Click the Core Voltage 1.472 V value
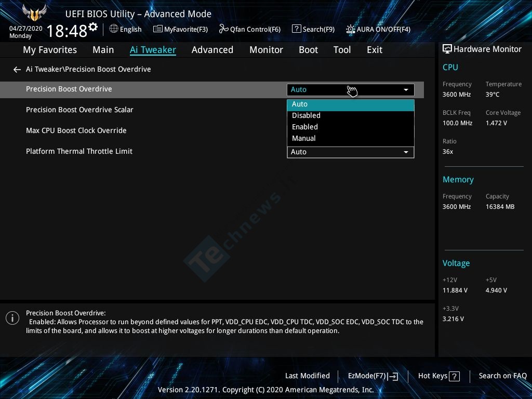 (x=496, y=123)
